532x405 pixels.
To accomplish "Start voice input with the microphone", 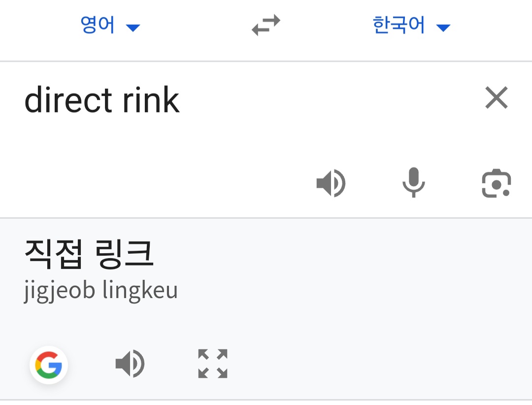I will [x=414, y=182].
